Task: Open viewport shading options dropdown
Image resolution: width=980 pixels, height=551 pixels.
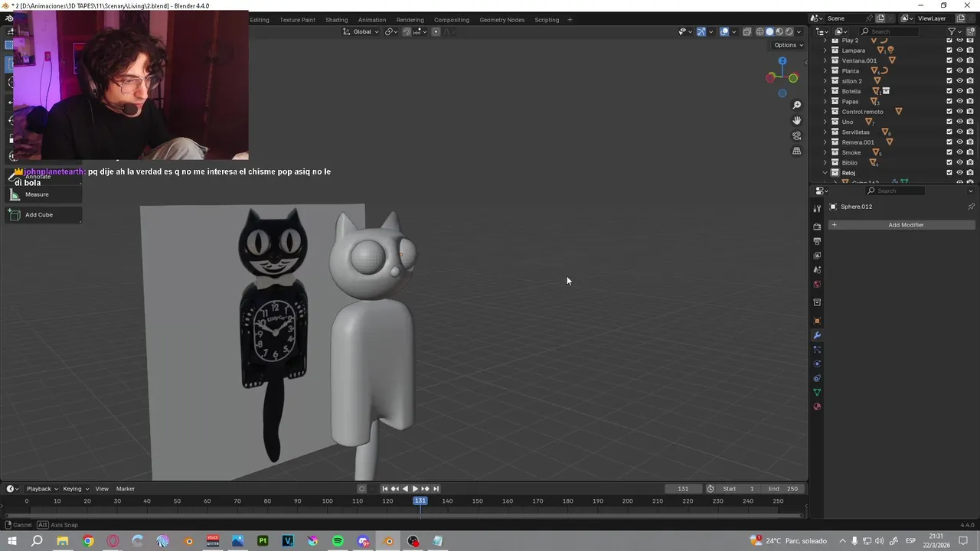Action: pos(799,31)
